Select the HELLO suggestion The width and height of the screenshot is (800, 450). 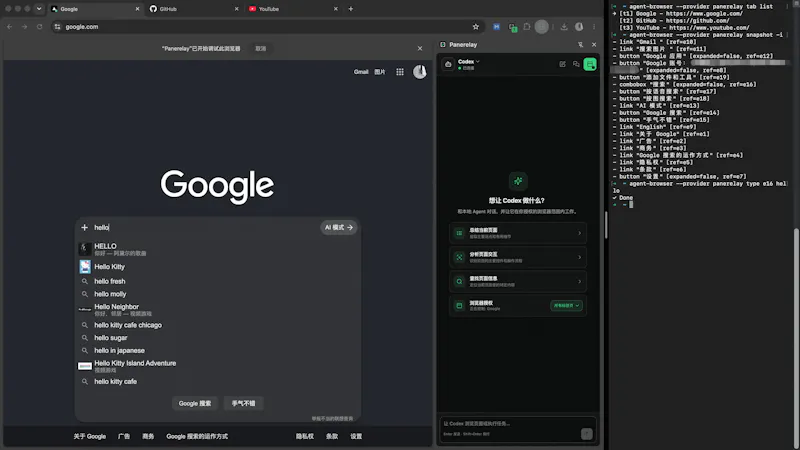pos(218,249)
